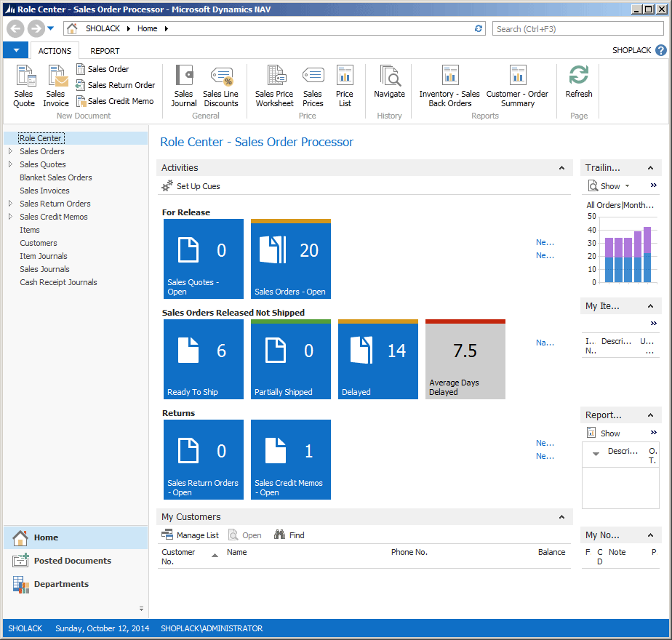Collapse the My Items part

[x=651, y=306]
